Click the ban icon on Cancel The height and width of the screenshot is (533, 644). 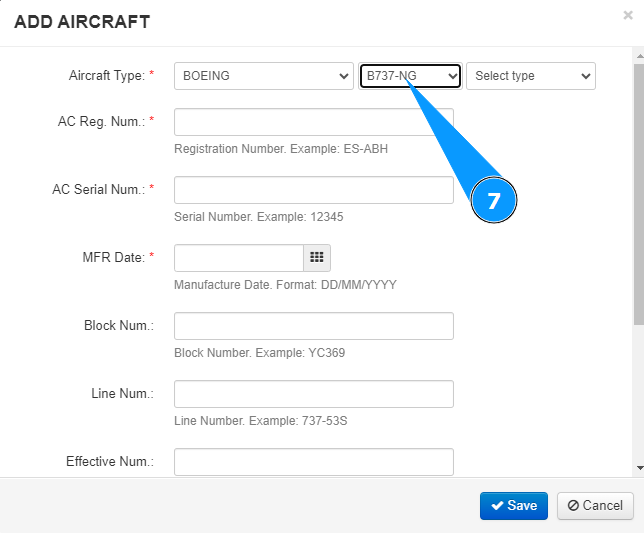573,506
